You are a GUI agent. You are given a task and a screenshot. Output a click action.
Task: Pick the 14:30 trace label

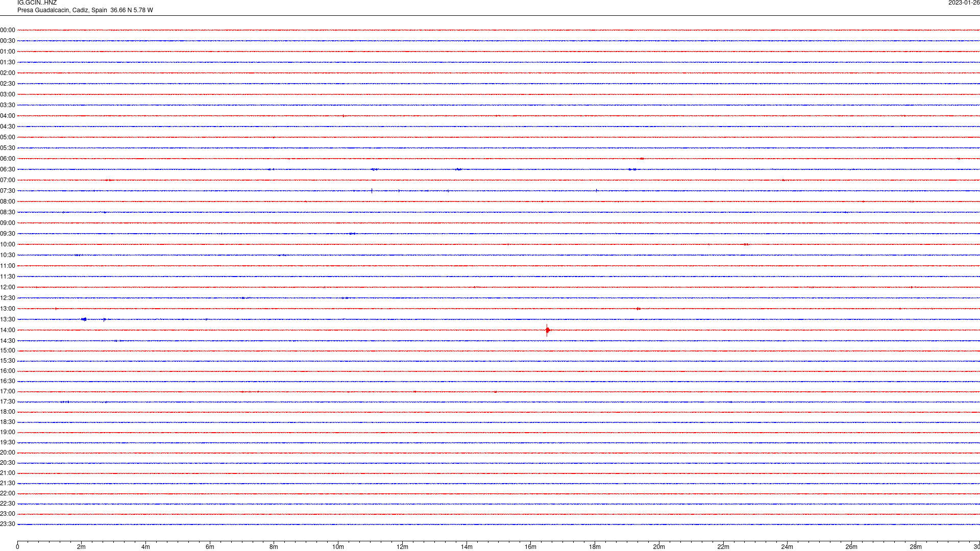tap(8, 341)
